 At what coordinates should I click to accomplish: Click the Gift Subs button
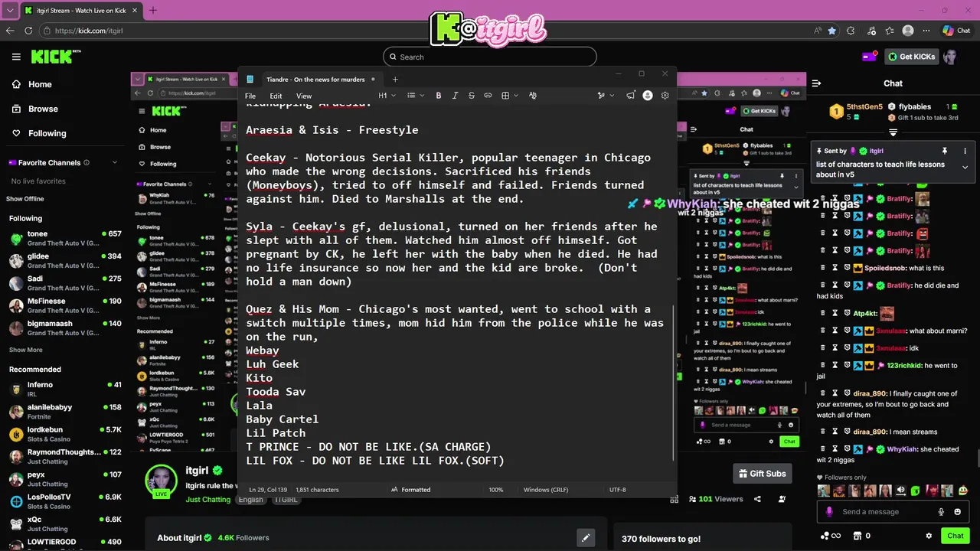pyautogui.click(x=762, y=474)
